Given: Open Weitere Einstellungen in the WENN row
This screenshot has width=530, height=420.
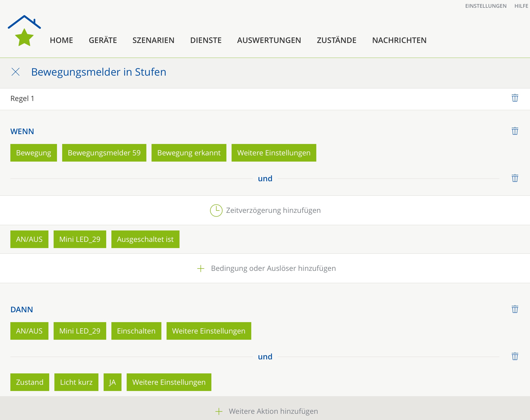Looking at the screenshot, I should point(274,153).
